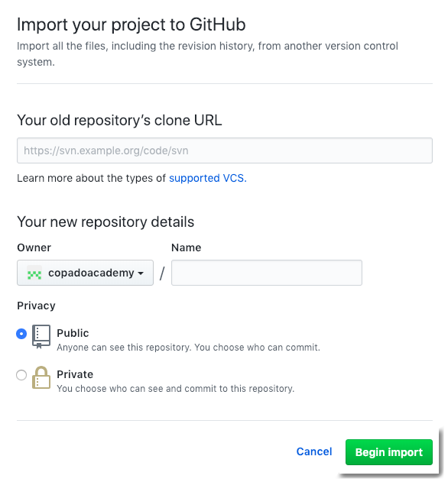This screenshot has height=482, width=448.
Task: Click 'You choose who can see' description
Action: point(175,389)
